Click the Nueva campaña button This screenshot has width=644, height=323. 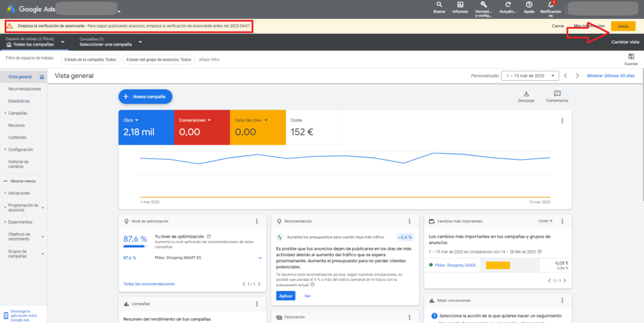tap(145, 96)
